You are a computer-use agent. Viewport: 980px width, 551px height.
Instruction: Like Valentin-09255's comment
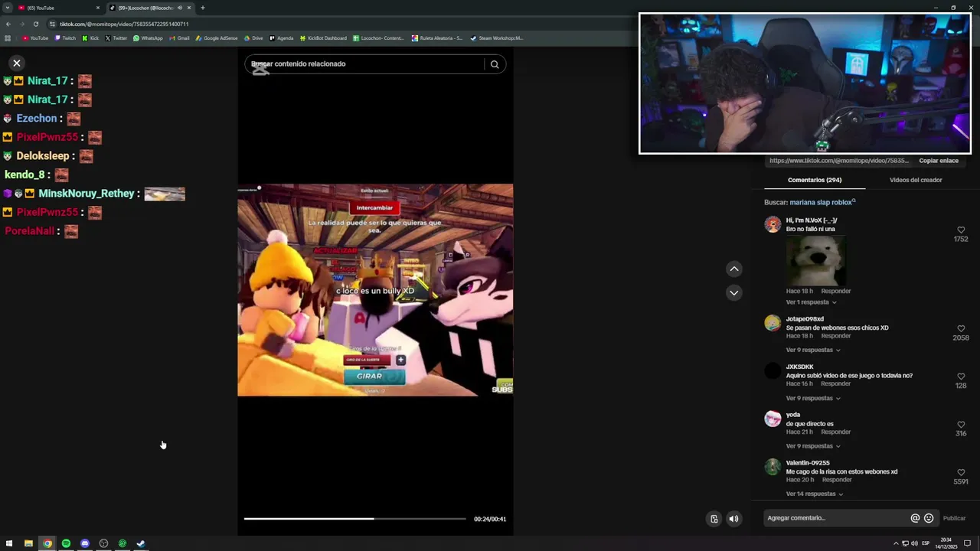(961, 473)
